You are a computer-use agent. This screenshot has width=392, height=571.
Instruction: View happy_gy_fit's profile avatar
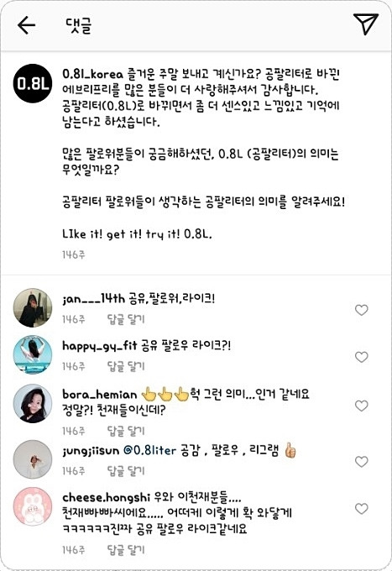click(33, 354)
